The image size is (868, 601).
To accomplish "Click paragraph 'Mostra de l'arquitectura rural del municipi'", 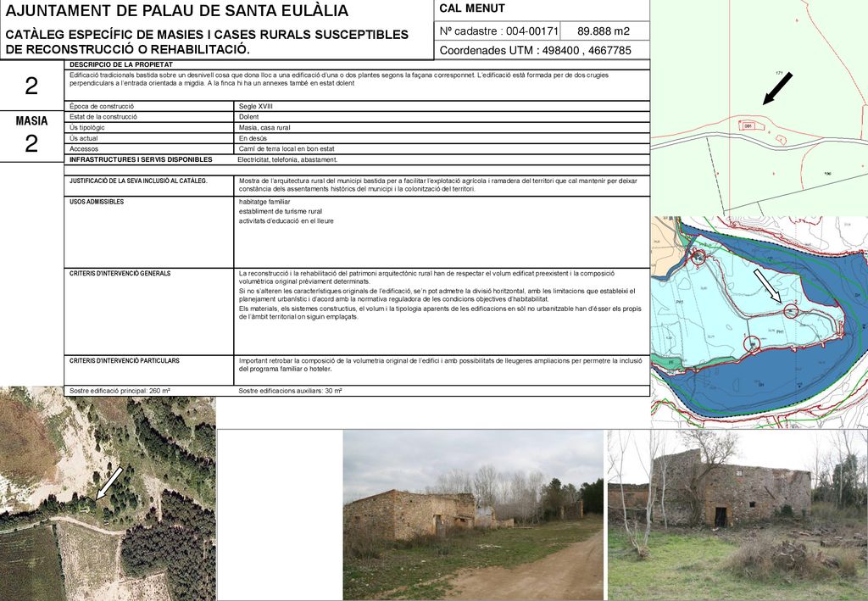I will point(438,185).
